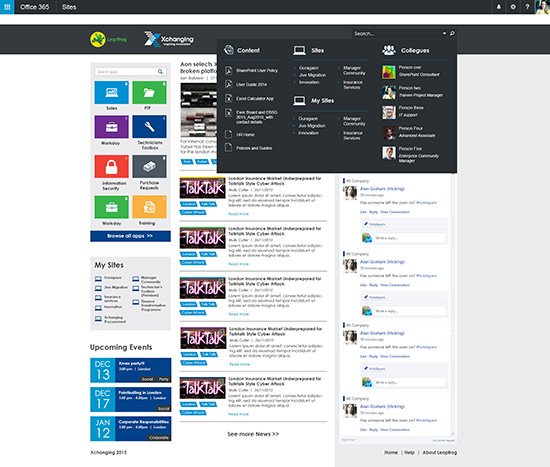Click the Browse all apps button

coord(130,236)
